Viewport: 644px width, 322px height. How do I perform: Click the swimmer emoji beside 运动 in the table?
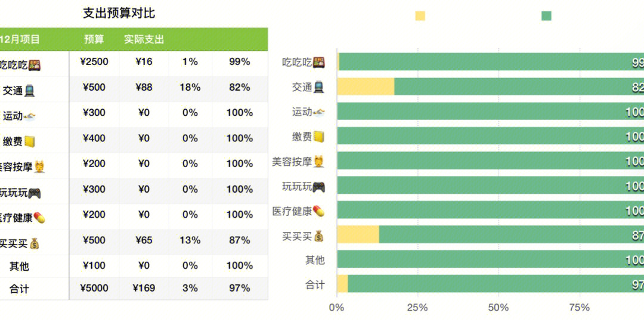[x=30, y=116]
